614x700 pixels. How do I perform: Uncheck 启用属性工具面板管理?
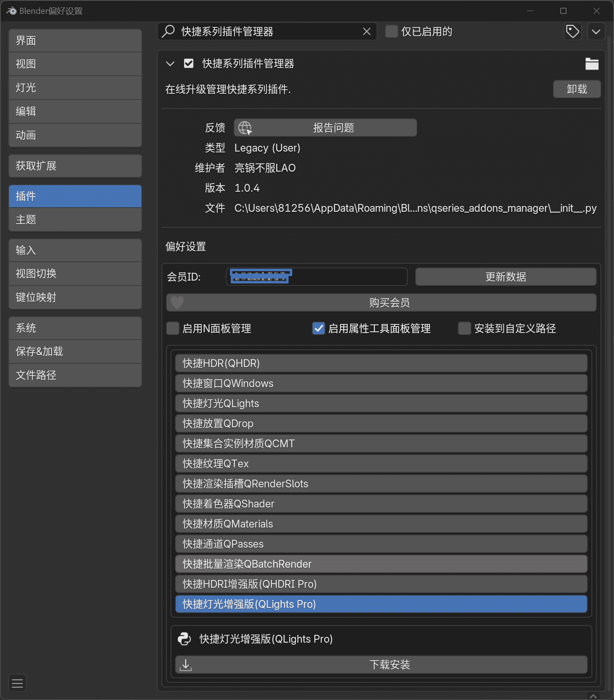point(318,328)
